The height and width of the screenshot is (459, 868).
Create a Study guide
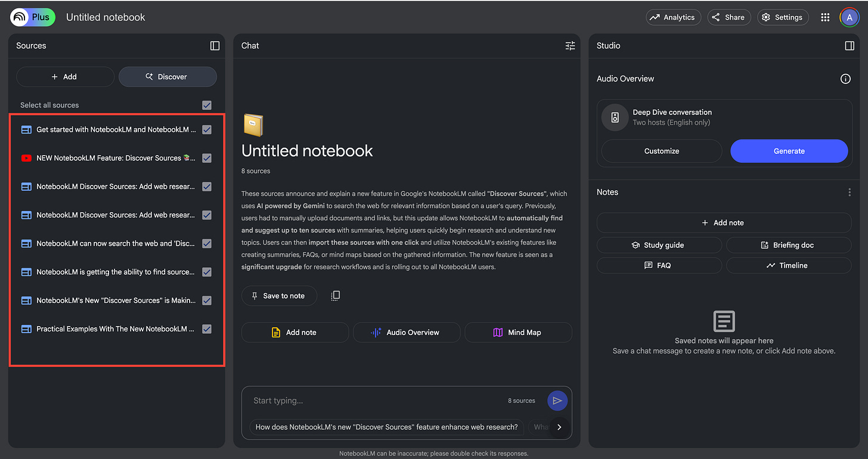659,245
